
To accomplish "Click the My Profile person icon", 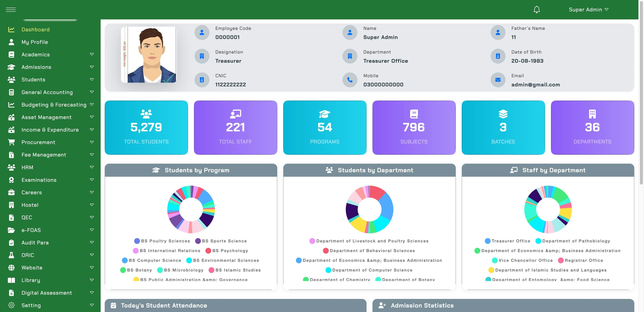I will coord(11,42).
